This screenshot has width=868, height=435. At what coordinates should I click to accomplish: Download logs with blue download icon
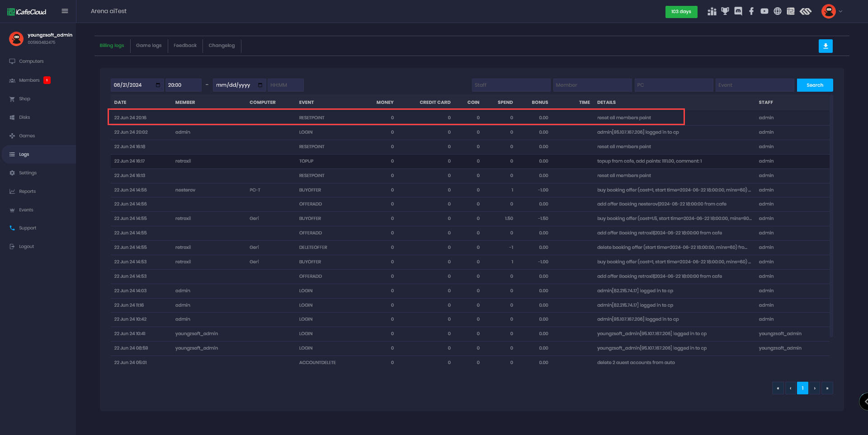(x=825, y=46)
